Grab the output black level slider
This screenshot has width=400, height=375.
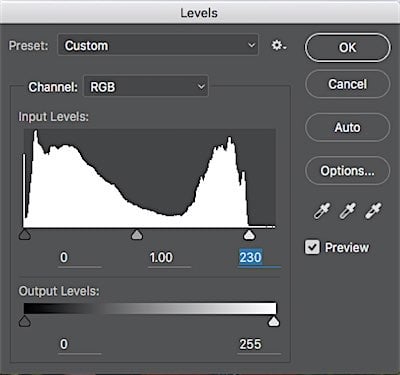click(x=25, y=321)
